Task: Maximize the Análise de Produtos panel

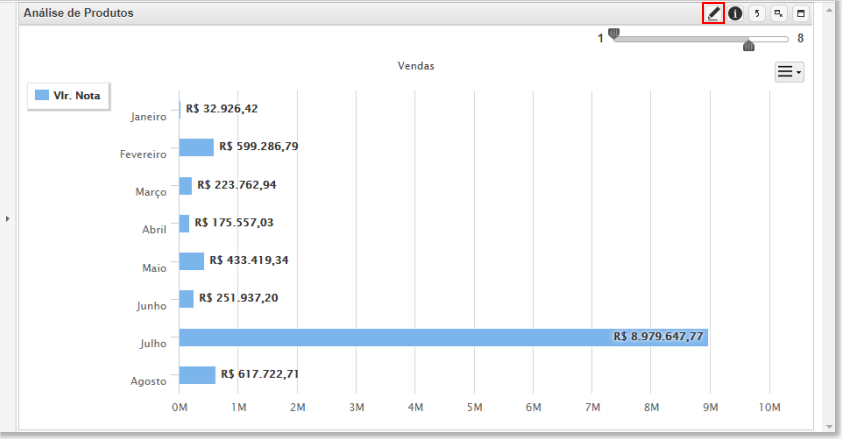Action: 801,13
